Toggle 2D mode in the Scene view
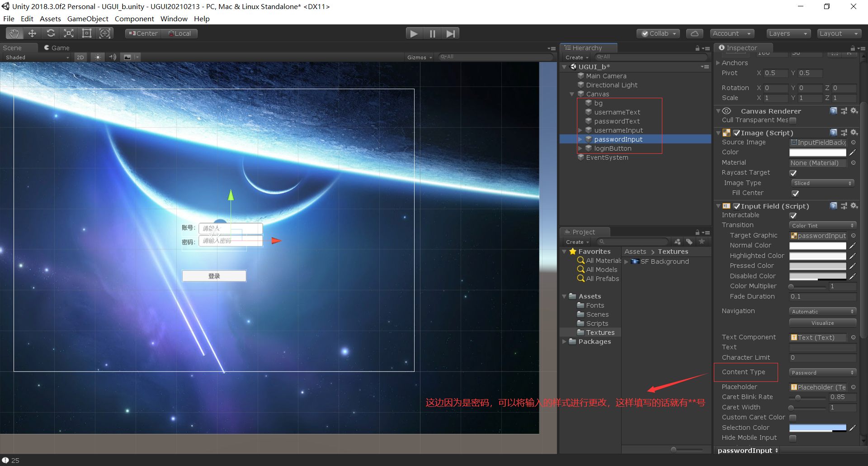 80,57
